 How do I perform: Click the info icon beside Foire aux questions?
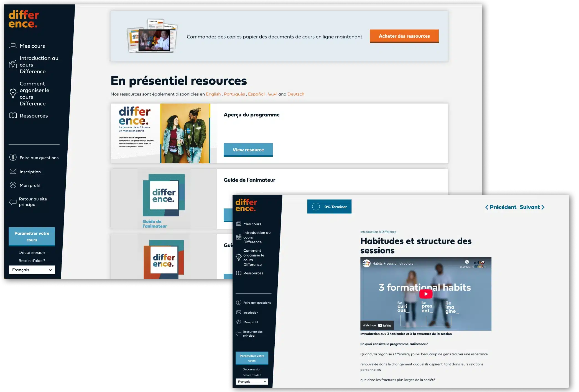[x=13, y=158]
